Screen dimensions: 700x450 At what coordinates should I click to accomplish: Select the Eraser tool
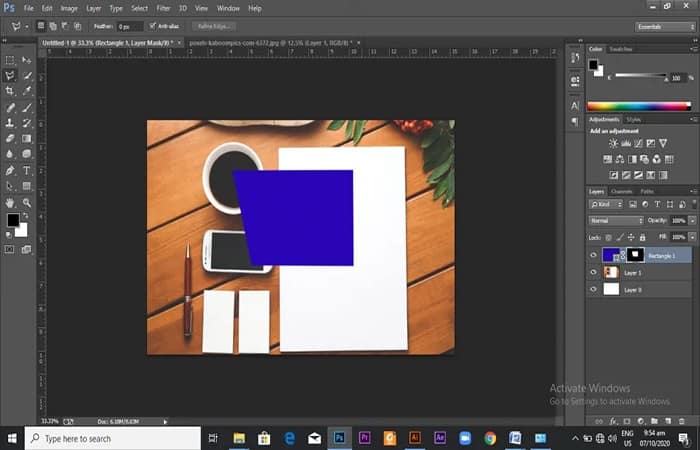(10, 138)
